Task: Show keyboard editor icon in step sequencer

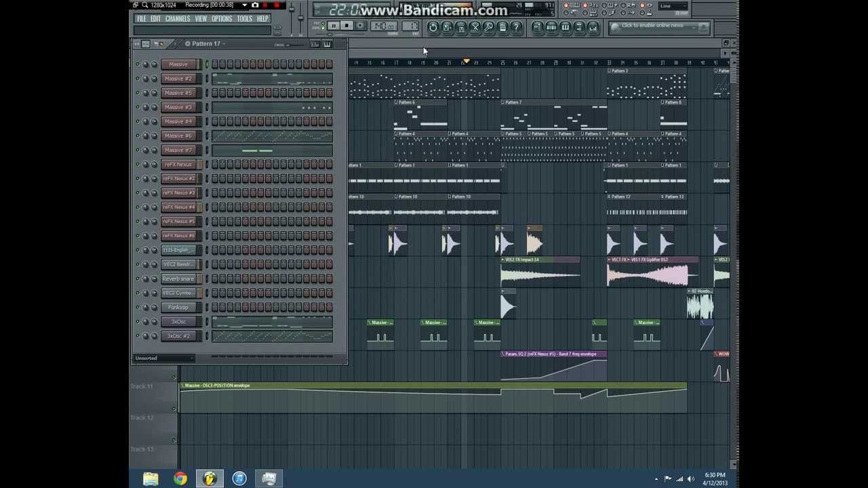Action: [327, 44]
